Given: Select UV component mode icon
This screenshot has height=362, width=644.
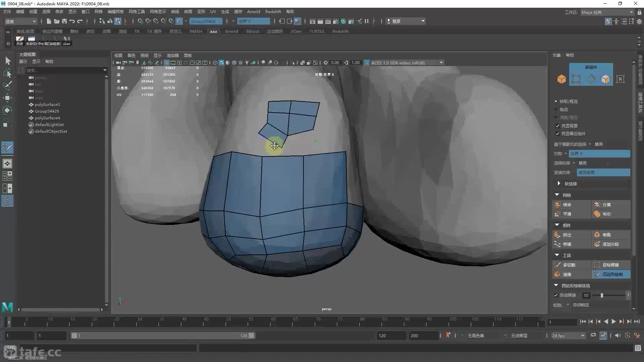Looking at the screenshot, I should tap(621, 79).
